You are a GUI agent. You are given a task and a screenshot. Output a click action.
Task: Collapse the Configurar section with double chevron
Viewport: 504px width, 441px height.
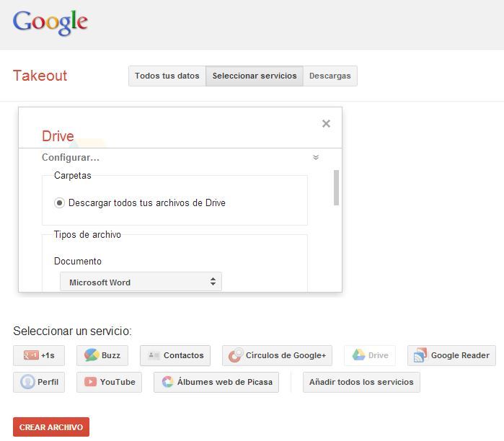pyautogui.click(x=315, y=157)
